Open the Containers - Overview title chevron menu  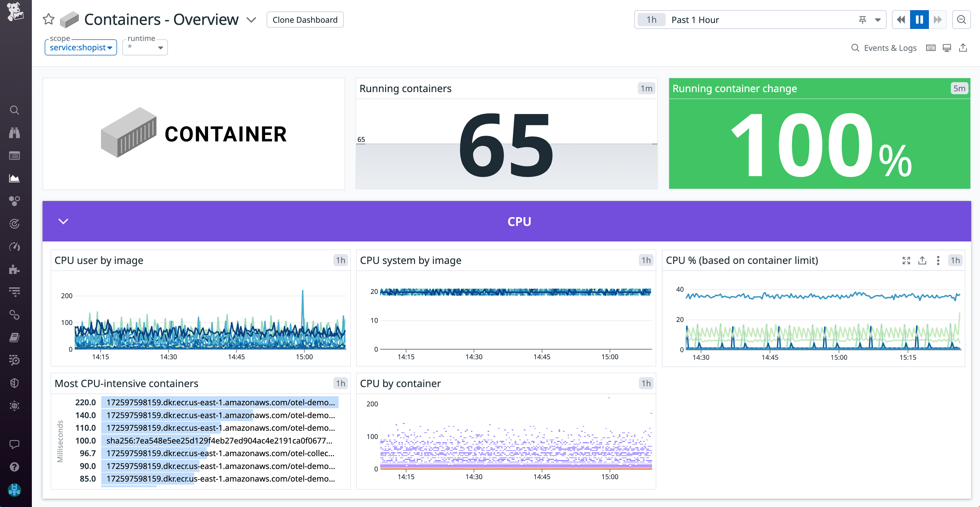[x=251, y=19]
